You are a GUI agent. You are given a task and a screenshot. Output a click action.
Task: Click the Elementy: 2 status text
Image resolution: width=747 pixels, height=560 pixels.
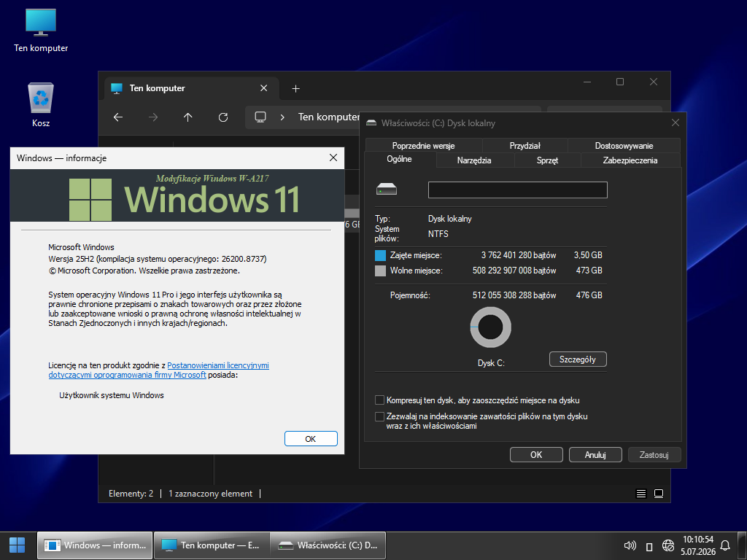coord(131,494)
